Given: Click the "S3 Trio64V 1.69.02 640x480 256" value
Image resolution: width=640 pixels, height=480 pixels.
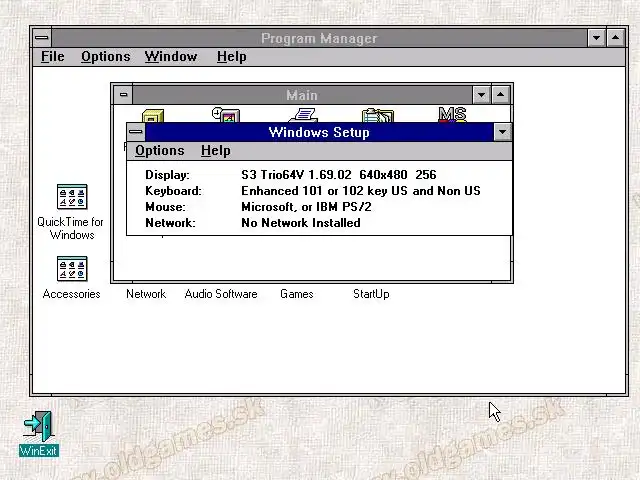Looking at the screenshot, I should 339,175.
